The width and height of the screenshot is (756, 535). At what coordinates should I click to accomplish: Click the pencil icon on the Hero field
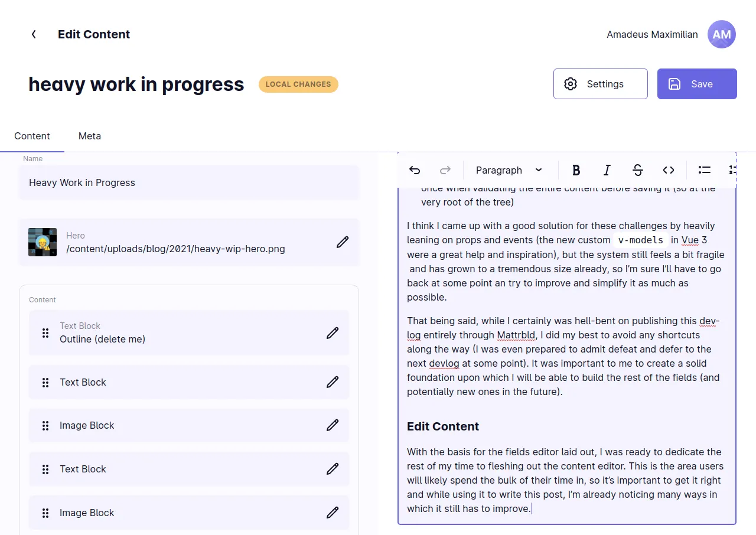pyautogui.click(x=342, y=242)
